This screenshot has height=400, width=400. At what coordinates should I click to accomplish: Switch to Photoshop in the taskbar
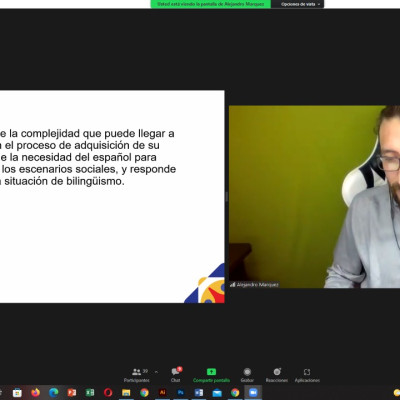180,393
